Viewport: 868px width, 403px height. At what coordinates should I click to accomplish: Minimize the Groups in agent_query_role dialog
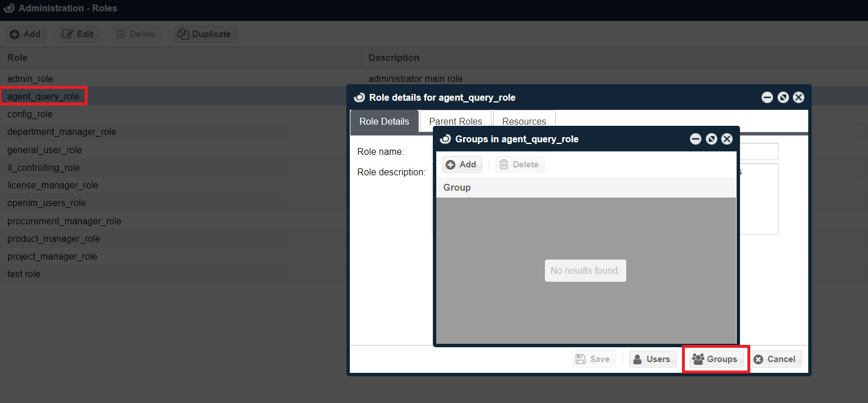pyautogui.click(x=695, y=139)
